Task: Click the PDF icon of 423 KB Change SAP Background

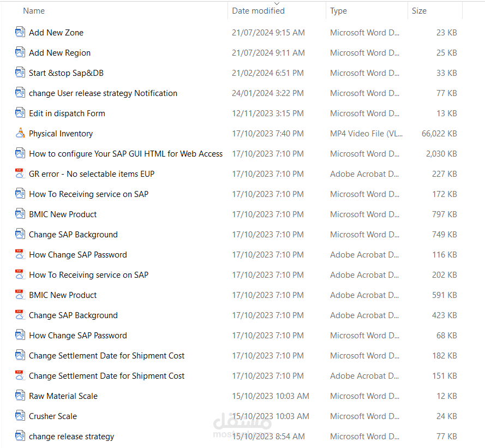Action: point(20,315)
